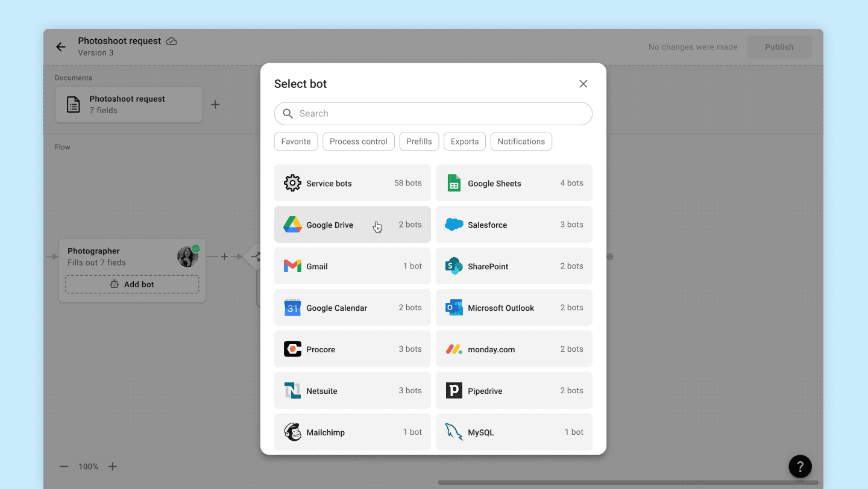Click the horizontal canvas scrollbar
Image resolution: width=868 pixels, height=489 pixels.
tap(628, 482)
